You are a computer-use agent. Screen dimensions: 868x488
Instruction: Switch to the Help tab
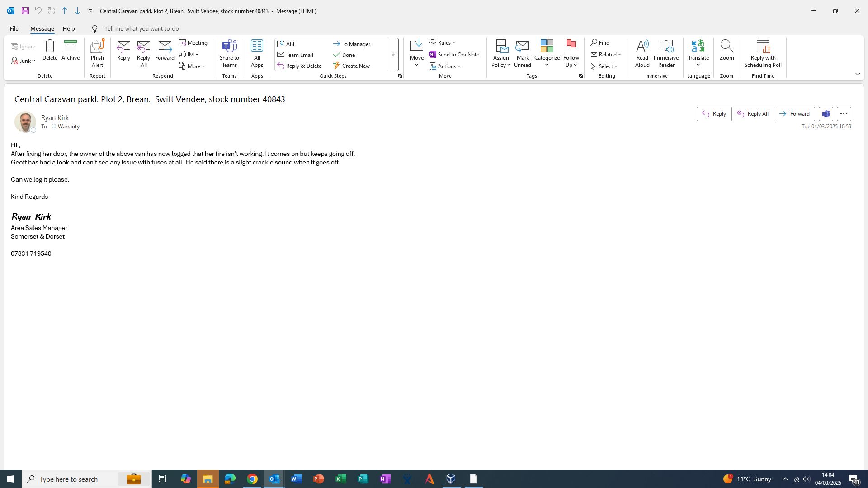[69, 29]
